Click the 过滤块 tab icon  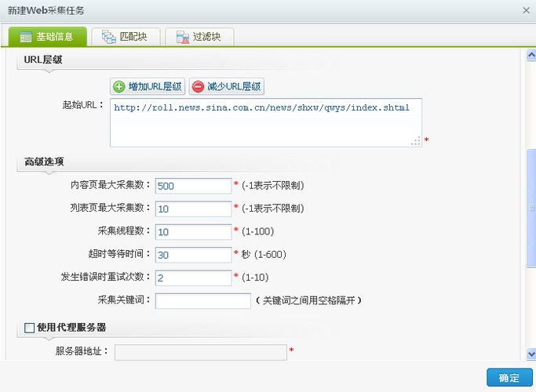point(182,37)
